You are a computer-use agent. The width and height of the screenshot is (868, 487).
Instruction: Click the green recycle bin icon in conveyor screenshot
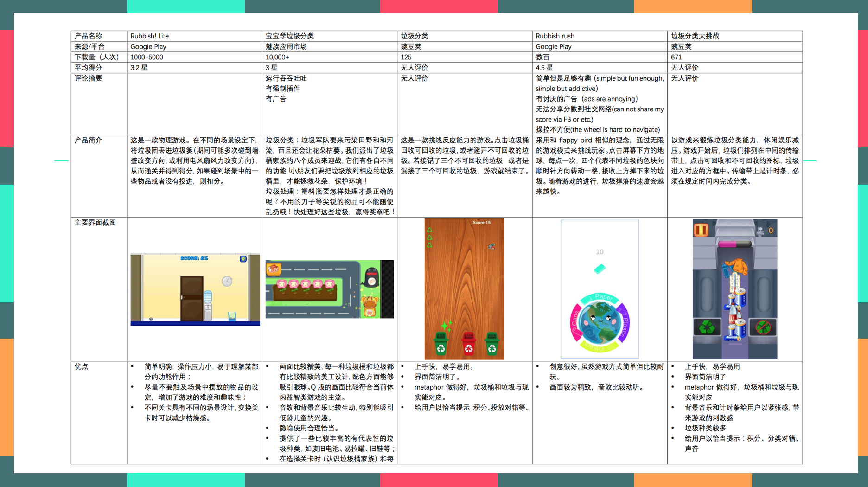click(707, 328)
